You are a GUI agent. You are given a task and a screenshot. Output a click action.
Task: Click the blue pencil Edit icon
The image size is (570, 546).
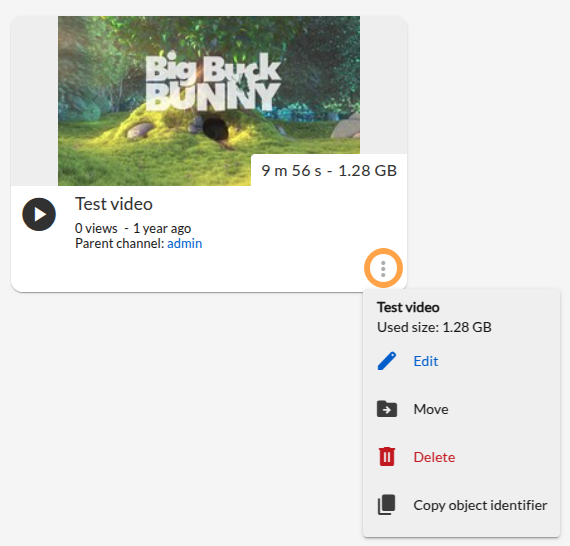coord(387,361)
